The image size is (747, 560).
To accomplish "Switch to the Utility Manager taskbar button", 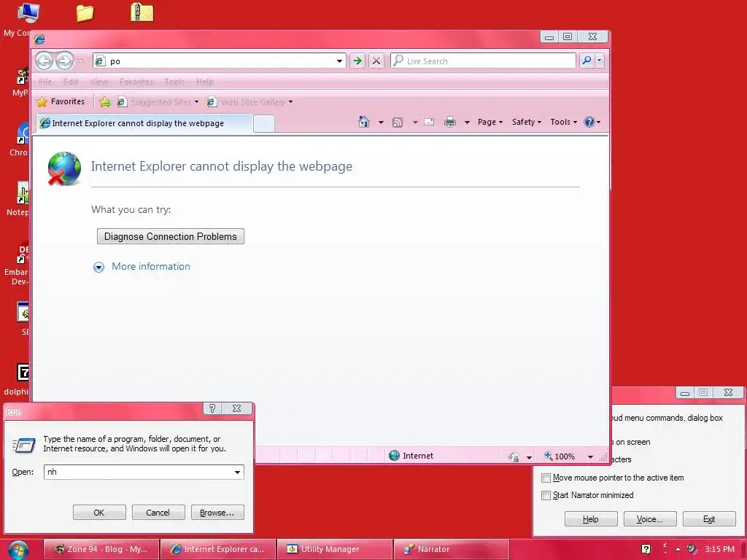I will coord(335,549).
